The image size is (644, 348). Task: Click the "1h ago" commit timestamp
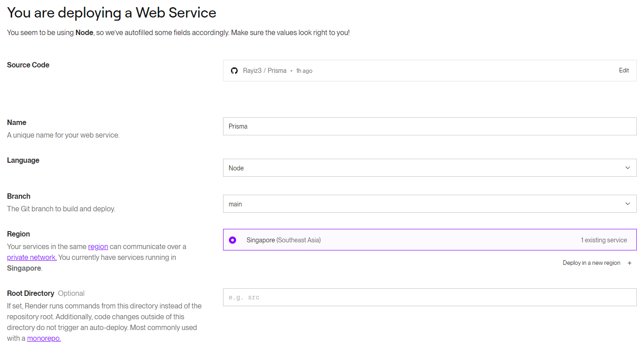coord(304,71)
